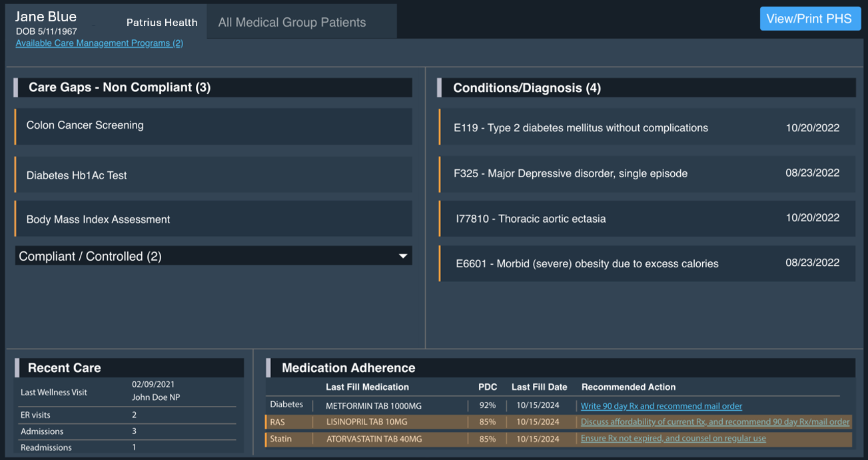Switch to All Medical Group Patients tab

pos(292,23)
